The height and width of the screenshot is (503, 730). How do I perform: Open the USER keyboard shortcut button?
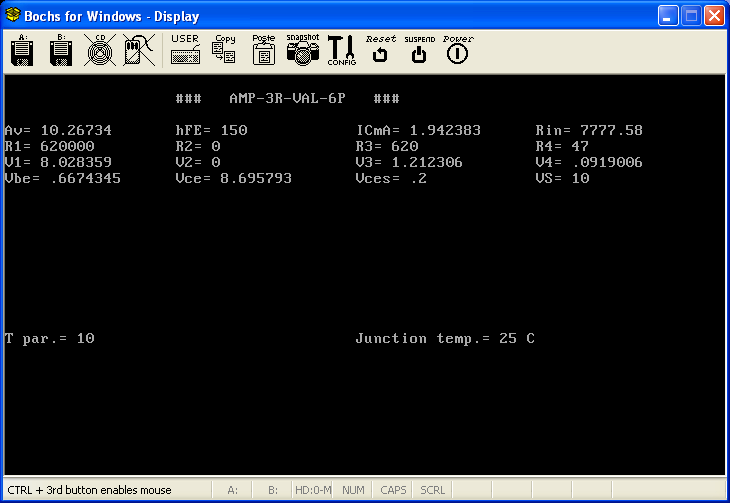pos(185,49)
